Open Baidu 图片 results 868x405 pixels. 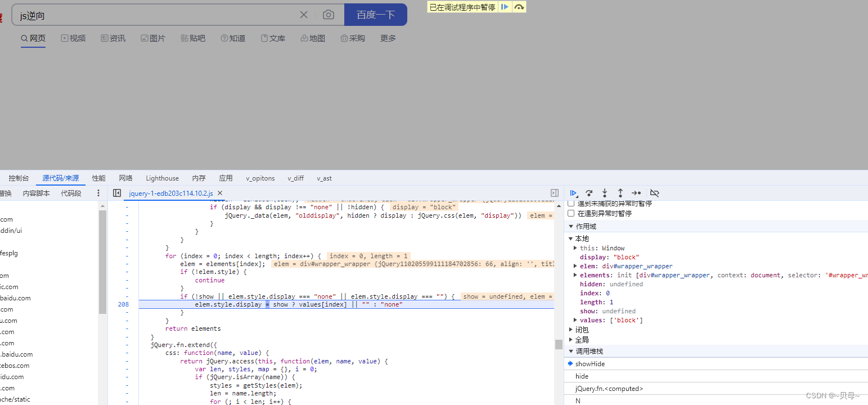[153, 38]
